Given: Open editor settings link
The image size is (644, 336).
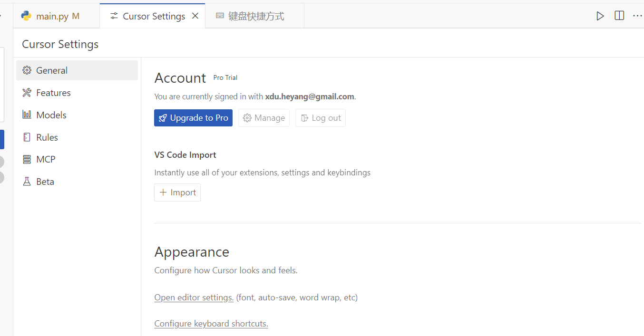Looking at the screenshot, I should pos(194,298).
